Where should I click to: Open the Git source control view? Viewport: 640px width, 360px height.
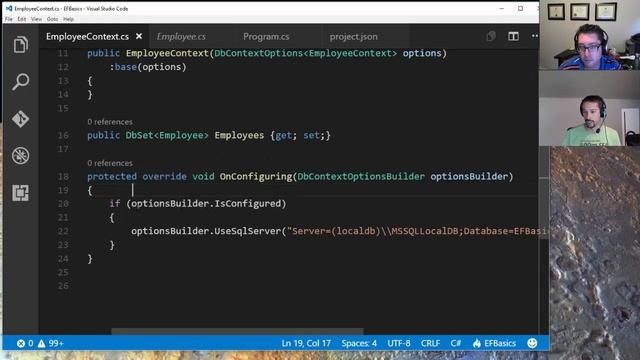(20, 119)
